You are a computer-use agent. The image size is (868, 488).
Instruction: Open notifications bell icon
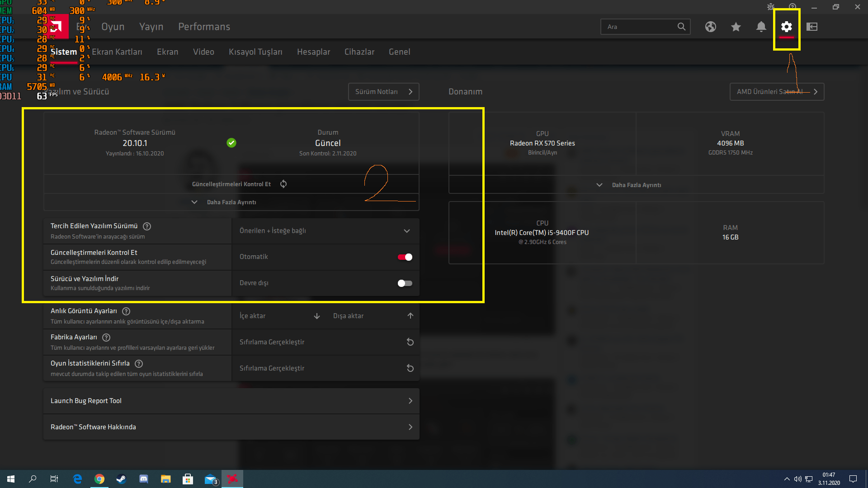tap(761, 27)
